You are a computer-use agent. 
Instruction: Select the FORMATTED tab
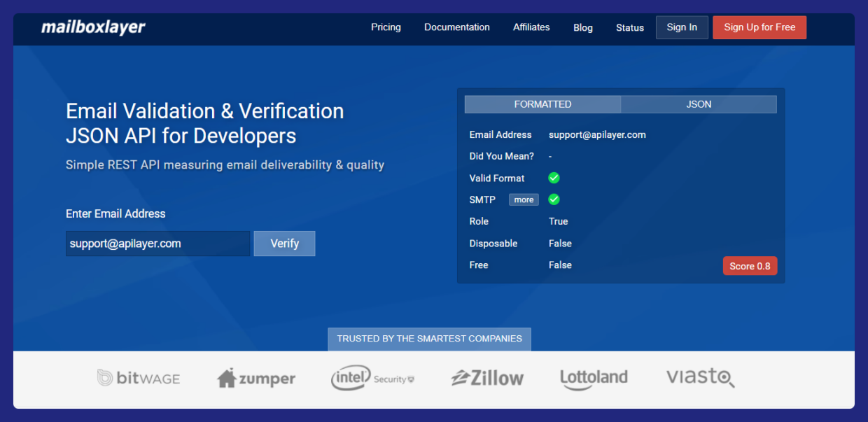542,104
